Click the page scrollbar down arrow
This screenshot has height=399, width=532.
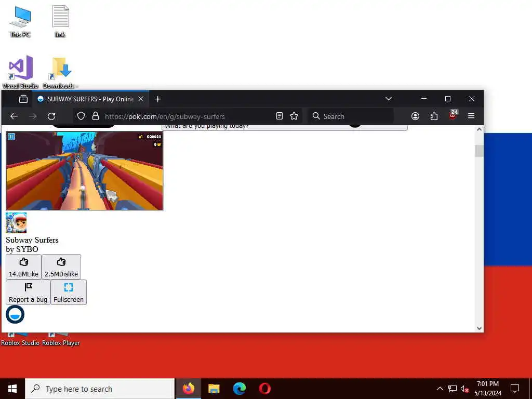479,328
